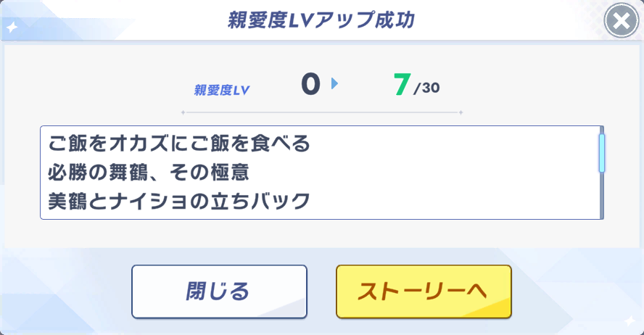
Task: Click the previous level number 0
Action: (310, 86)
